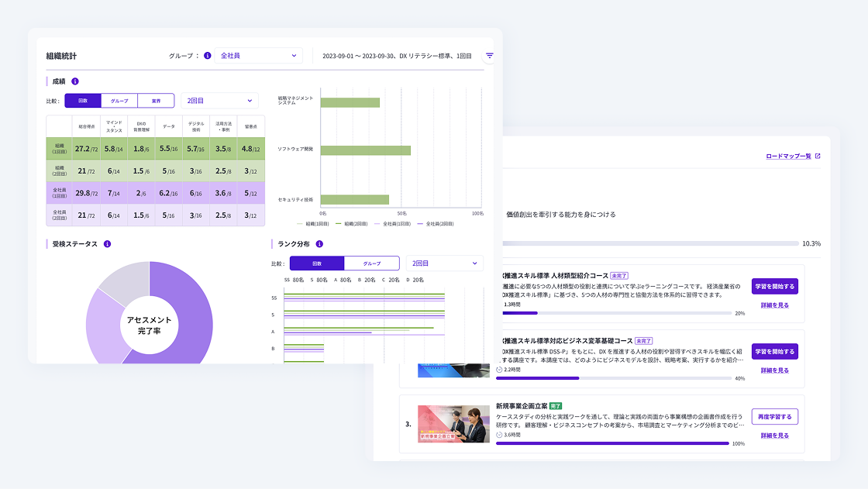This screenshot has height=489, width=868.
Task: Click the 総合得点 column header
Action: coord(86,127)
